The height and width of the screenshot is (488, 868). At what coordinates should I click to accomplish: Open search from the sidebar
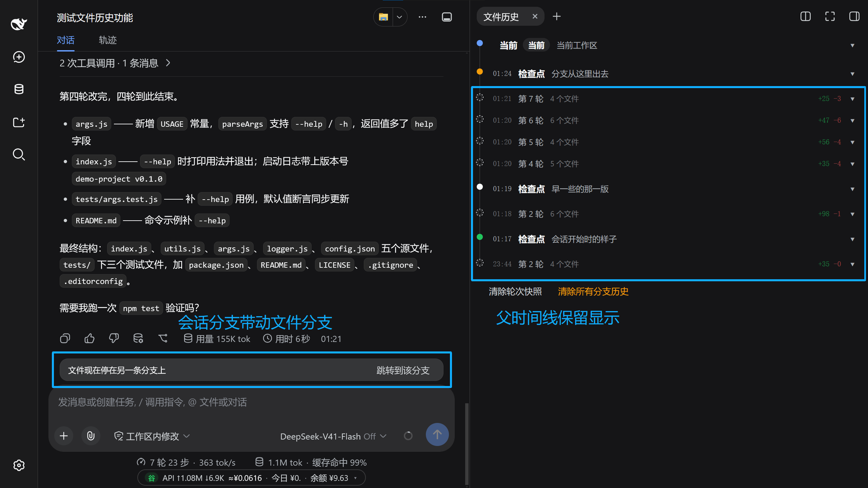pos(19,155)
